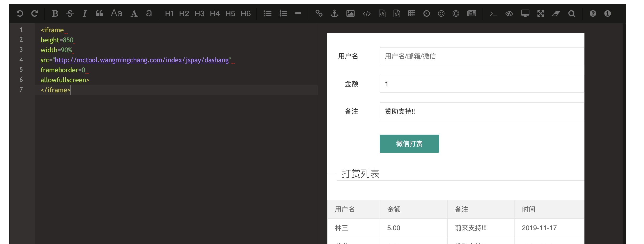Apply H4 heading
644x244 pixels.
[215, 14]
